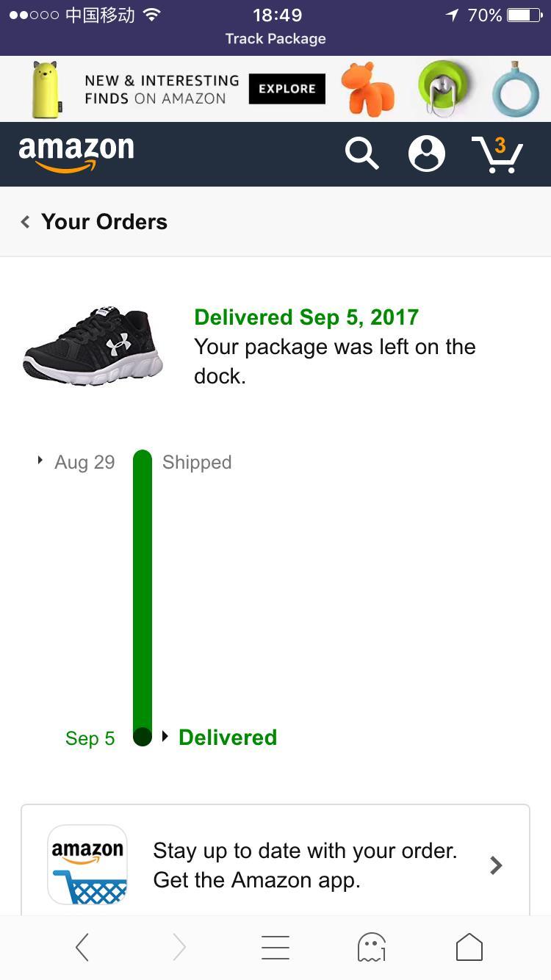Viewport: 551px width, 980px height.
Task: Tap the Amazon logo in header
Action: (76, 153)
